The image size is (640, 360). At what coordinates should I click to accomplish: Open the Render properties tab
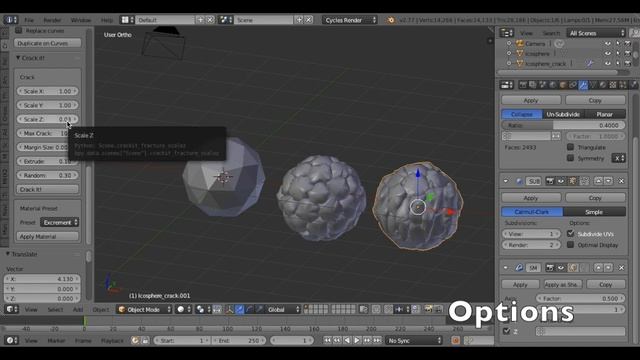click(523, 85)
